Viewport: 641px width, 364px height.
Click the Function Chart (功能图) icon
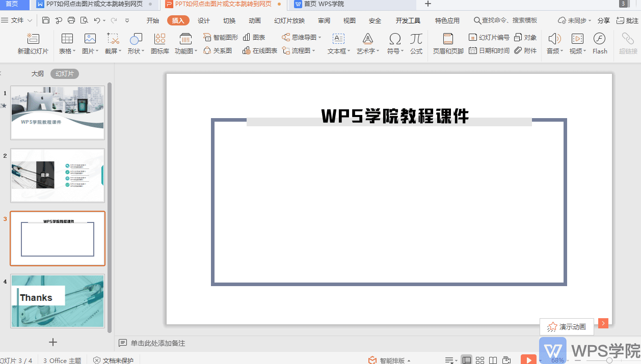click(x=185, y=39)
